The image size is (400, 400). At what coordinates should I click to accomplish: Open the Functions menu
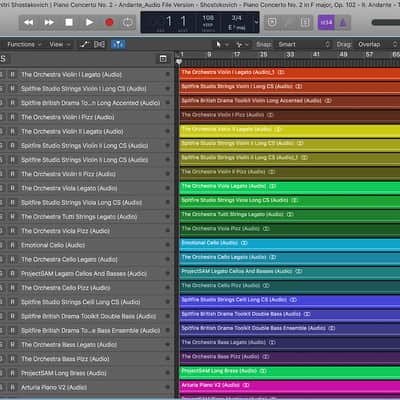[24, 44]
